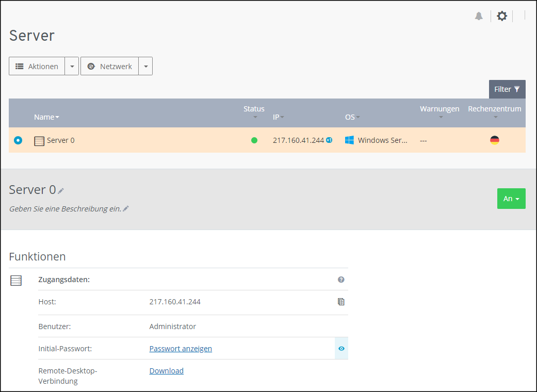Expand the Aktionen dropdown arrow
The image size is (537, 392).
tap(72, 67)
